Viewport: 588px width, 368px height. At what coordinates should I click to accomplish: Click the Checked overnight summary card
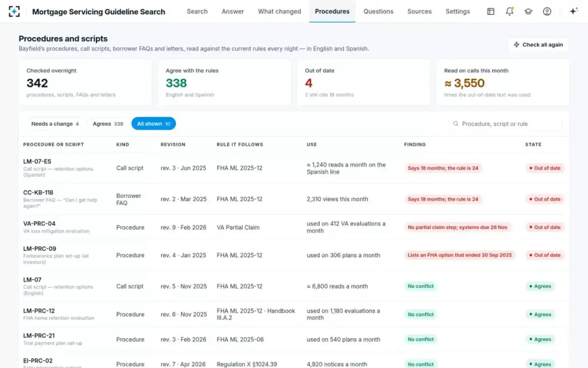(85, 82)
